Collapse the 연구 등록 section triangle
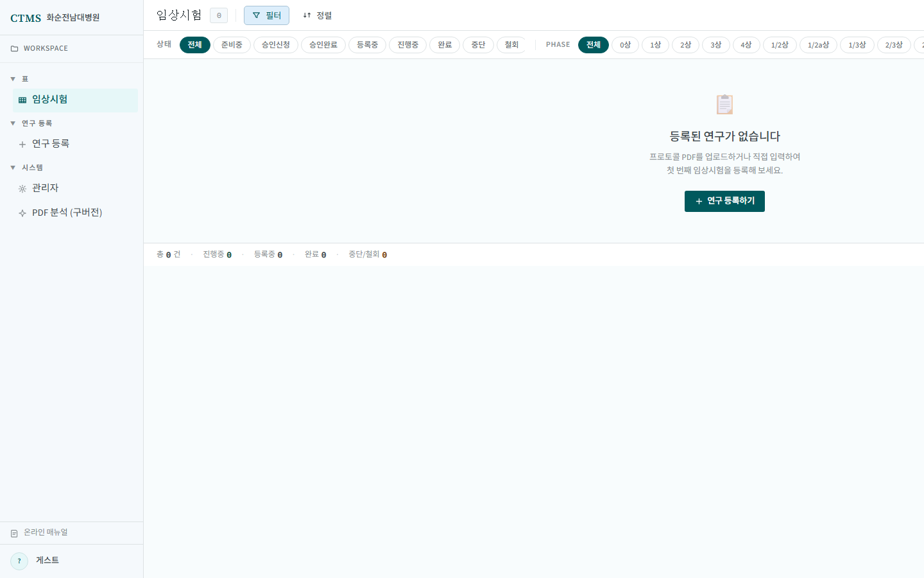Image resolution: width=924 pixels, height=578 pixels. tap(13, 123)
